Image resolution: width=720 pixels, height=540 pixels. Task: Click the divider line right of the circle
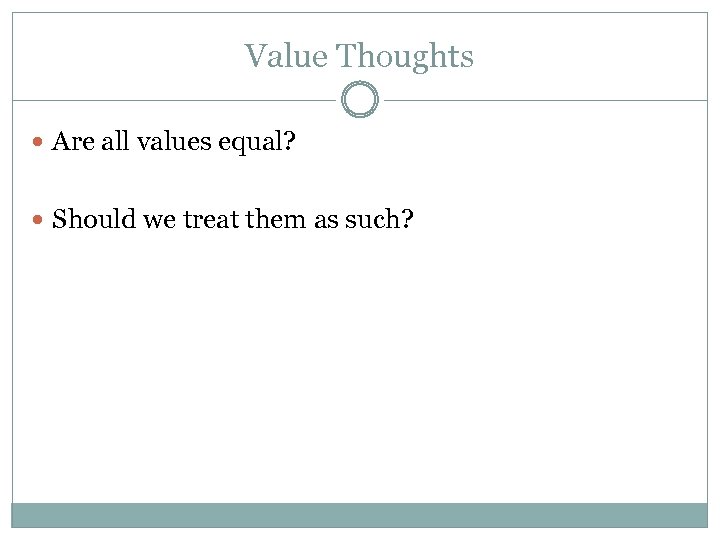(545, 100)
